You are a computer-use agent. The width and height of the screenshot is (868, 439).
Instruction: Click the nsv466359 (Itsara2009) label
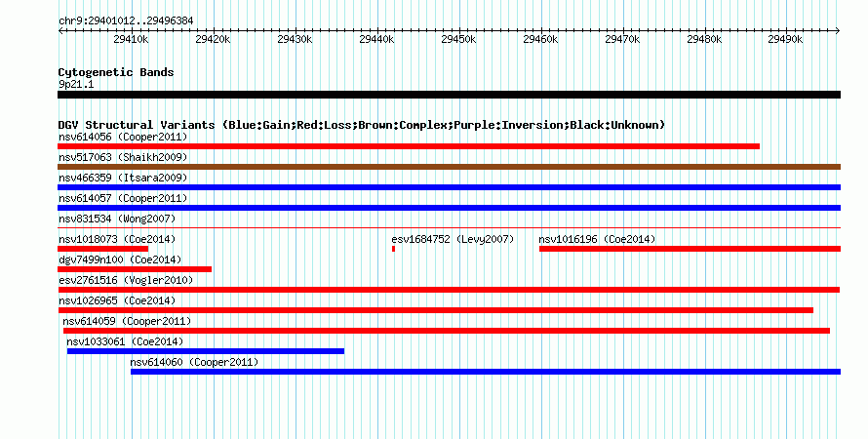pos(123,178)
